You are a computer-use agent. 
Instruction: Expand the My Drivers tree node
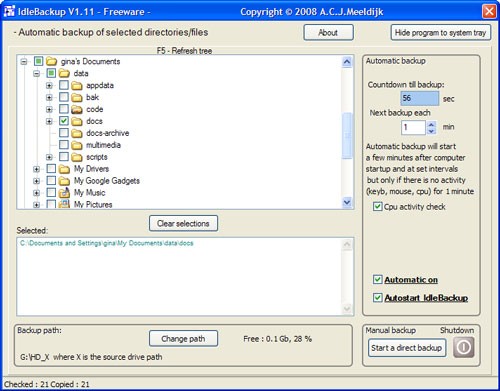click(x=36, y=169)
